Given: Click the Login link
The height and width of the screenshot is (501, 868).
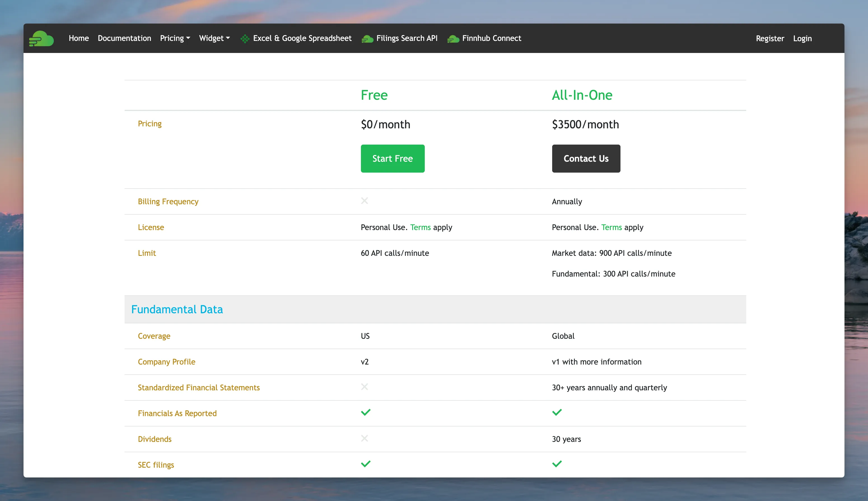Looking at the screenshot, I should click(x=802, y=39).
